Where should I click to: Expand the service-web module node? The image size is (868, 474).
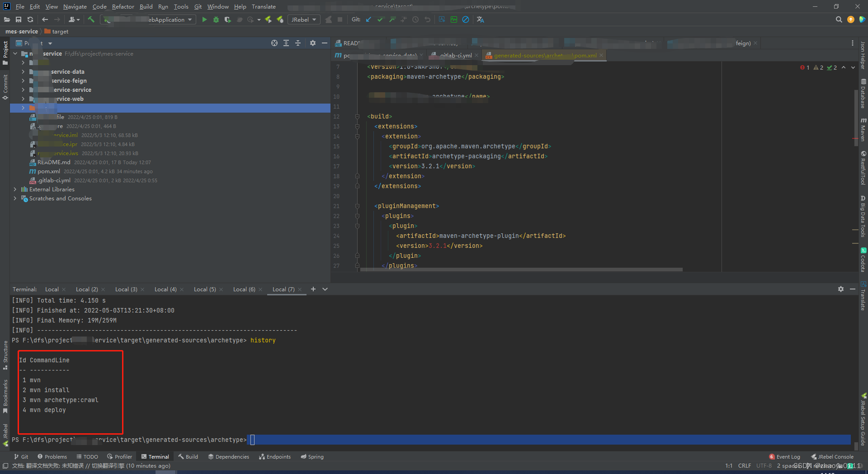point(23,99)
